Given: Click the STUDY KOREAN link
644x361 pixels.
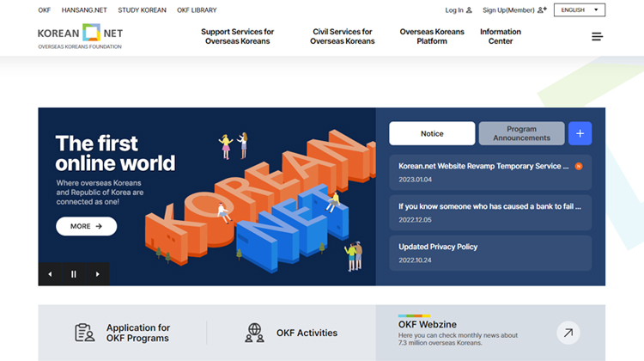Looking at the screenshot, I should [142, 9].
